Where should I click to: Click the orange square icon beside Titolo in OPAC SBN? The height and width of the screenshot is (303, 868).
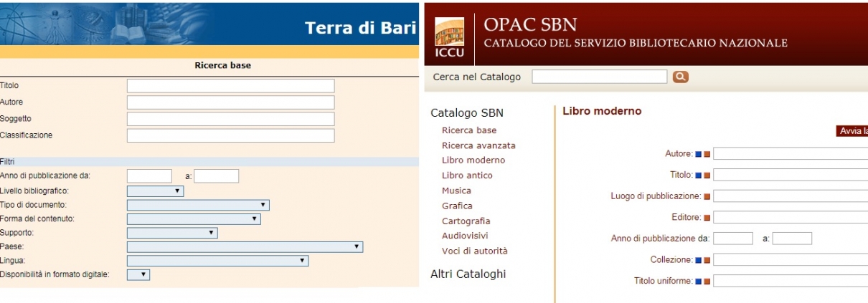707,175
